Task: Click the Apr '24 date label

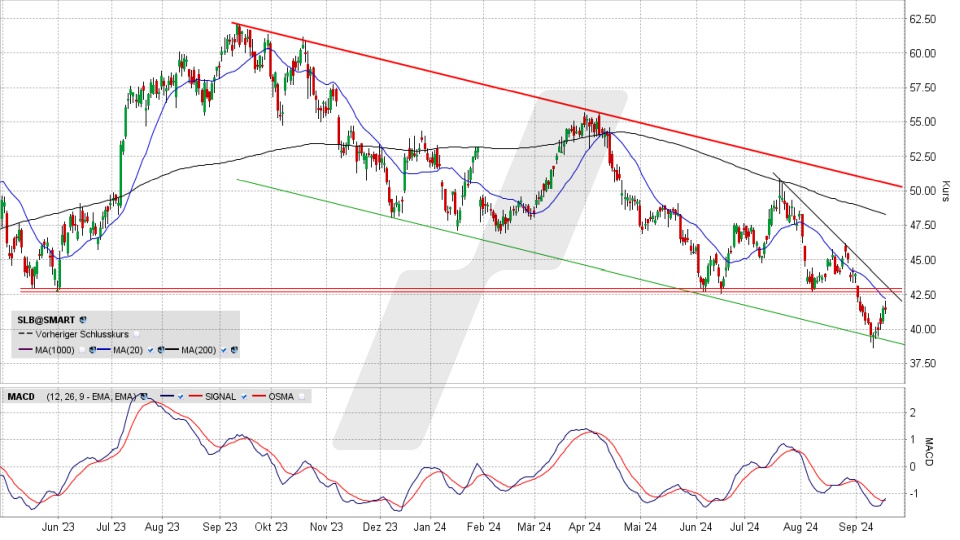Action: tap(585, 527)
